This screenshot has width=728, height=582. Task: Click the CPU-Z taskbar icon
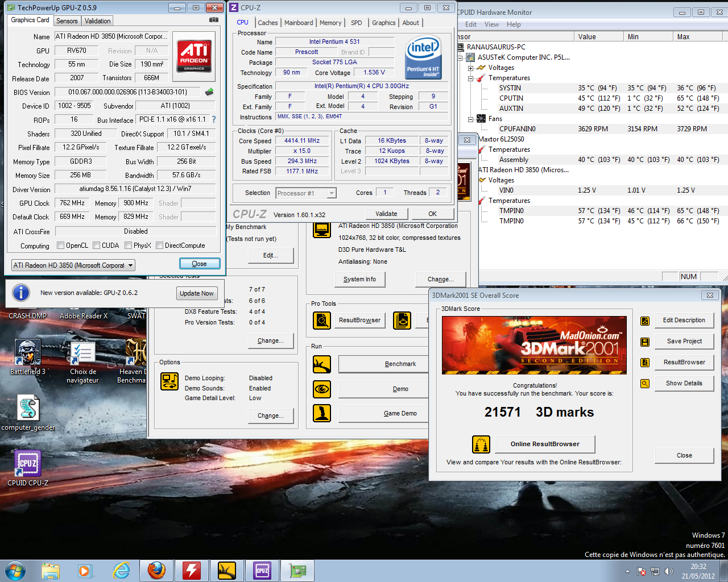262,570
